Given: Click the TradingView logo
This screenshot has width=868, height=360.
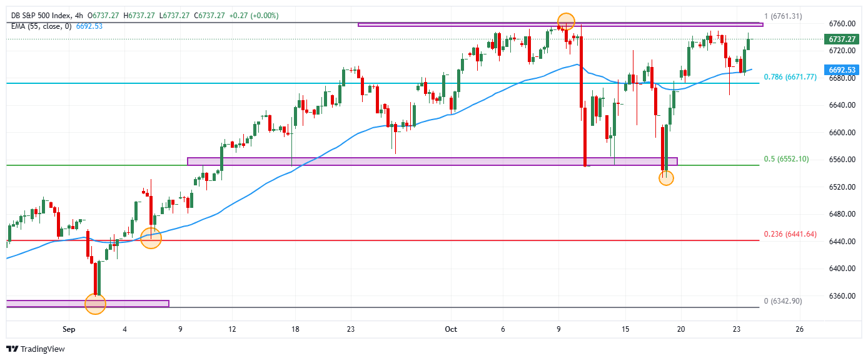Looking at the screenshot, I should click(35, 349).
